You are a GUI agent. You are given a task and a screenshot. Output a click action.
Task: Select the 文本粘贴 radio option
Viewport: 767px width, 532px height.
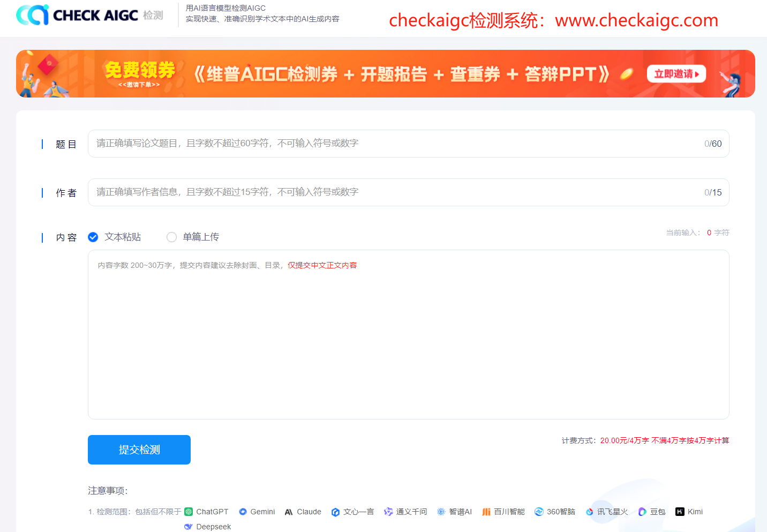(x=93, y=237)
